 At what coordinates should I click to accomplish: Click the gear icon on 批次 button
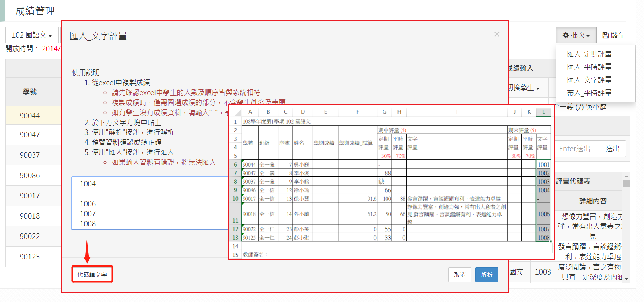click(566, 35)
